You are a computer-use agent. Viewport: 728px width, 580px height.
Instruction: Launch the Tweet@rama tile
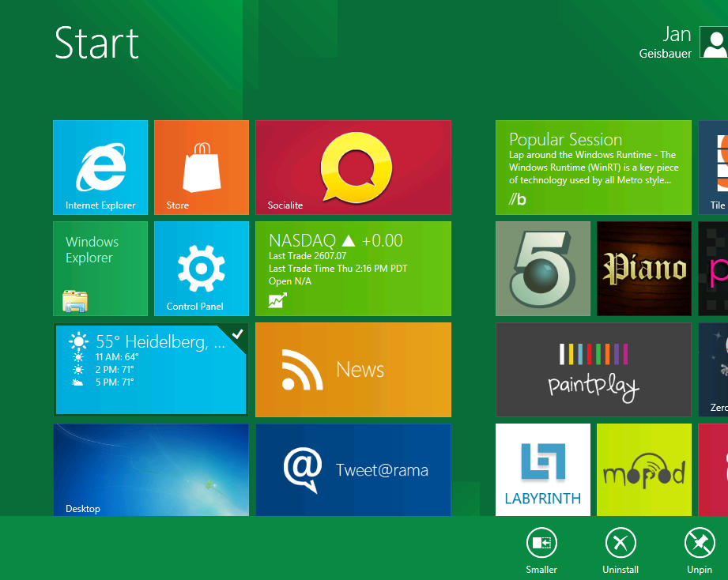pyautogui.click(x=353, y=469)
